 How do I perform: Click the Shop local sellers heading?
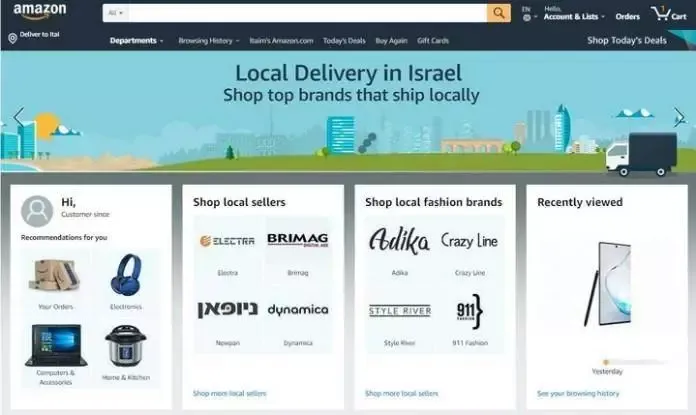pyautogui.click(x=239, y=202)
